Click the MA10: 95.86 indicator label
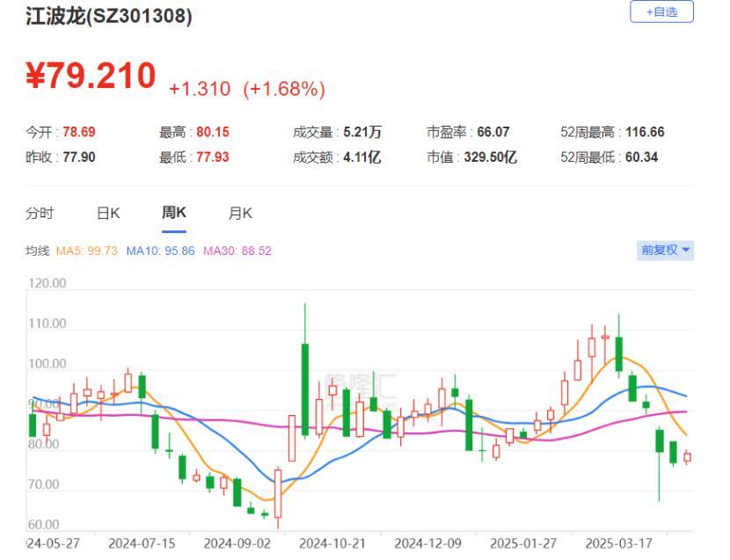Image resolution: width=730 pixels, height=560 pixels. 161,251
